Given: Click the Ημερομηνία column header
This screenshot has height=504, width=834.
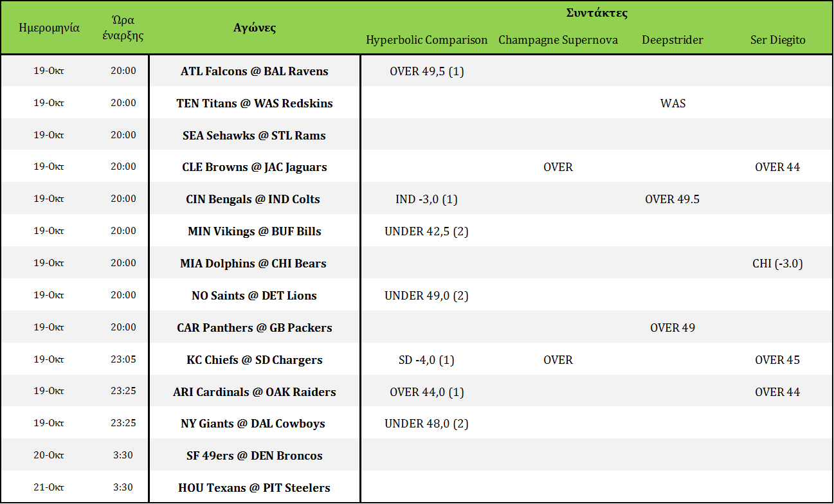Looking at the screenshot, I should (x=50, y=28).
